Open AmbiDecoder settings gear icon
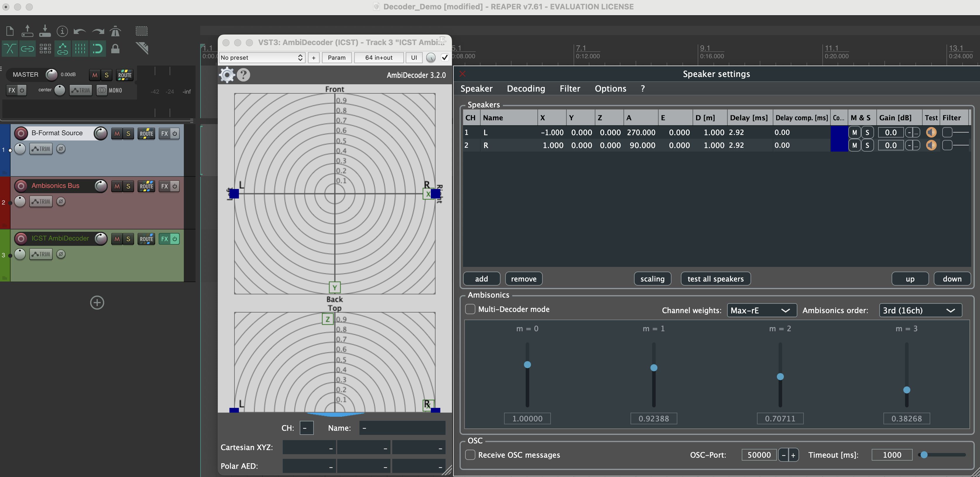 [x=227, y=75]
